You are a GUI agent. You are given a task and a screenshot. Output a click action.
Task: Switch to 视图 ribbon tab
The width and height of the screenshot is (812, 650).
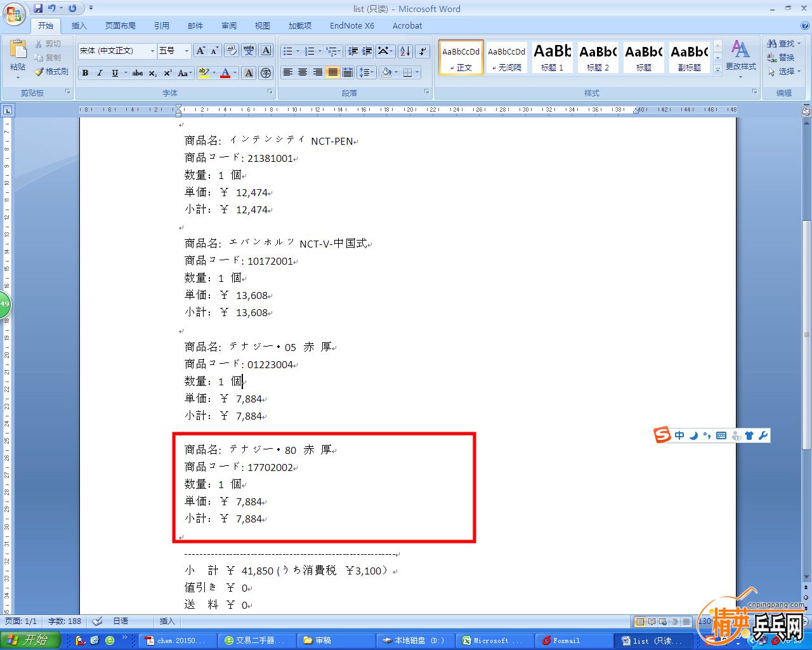coord(263,25)
